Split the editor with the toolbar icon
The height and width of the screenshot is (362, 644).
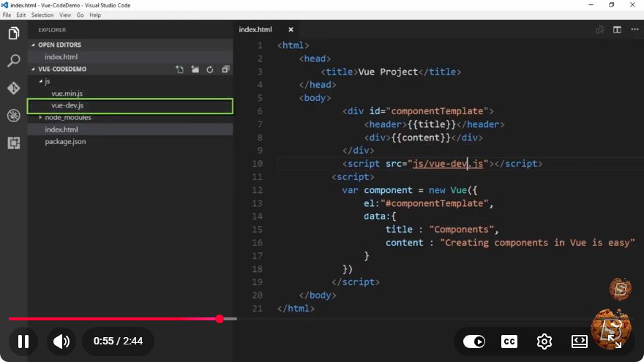point(617,29)
